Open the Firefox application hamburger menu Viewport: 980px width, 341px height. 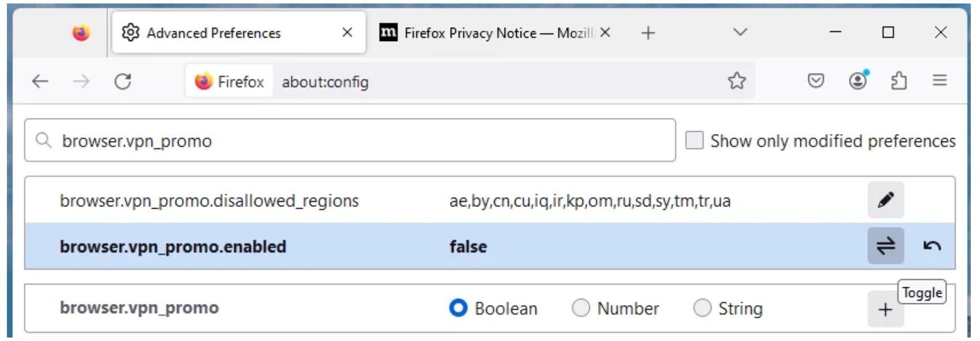(x=940, y=81)
